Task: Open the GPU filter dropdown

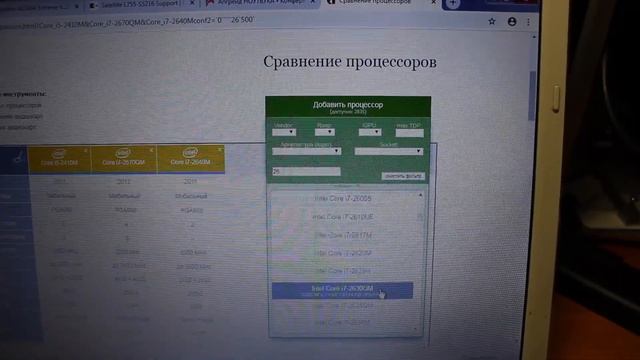Action: point(370,132)
